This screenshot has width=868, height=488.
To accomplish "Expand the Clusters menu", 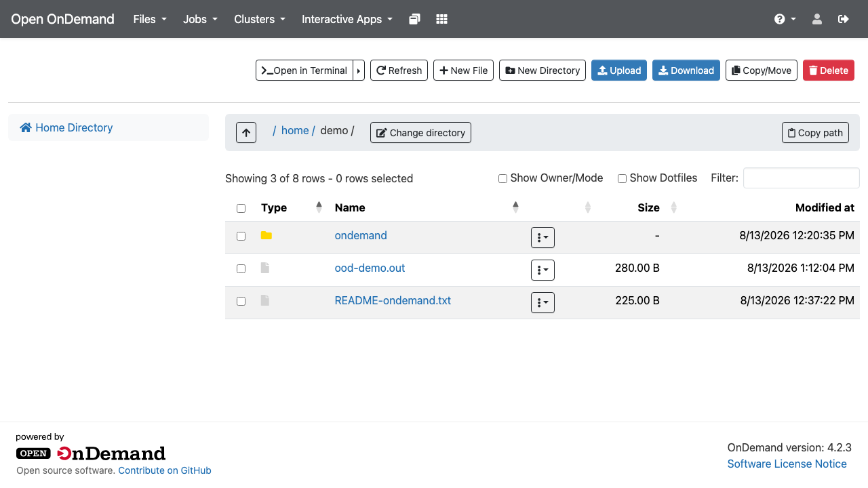I will 260,19.
